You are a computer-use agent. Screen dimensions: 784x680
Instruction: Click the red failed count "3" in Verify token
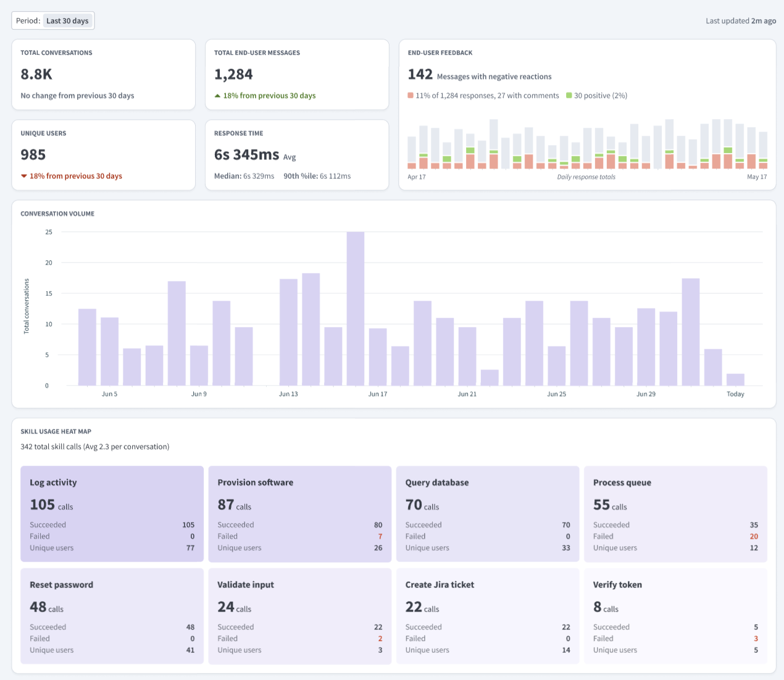pos(756,639)
